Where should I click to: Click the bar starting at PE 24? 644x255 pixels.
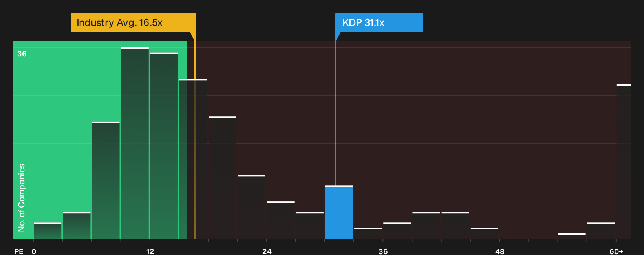(281, 220)
